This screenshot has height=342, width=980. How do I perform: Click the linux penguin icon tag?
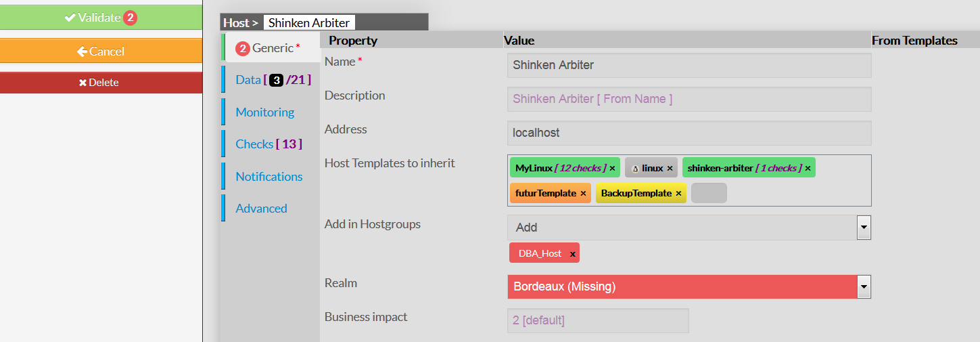point(635,168)
